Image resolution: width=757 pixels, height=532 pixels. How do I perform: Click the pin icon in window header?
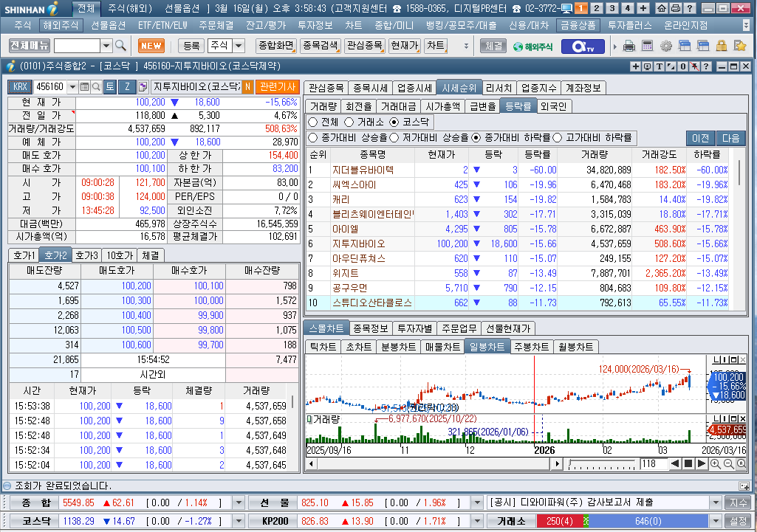[x=694, y=66]
